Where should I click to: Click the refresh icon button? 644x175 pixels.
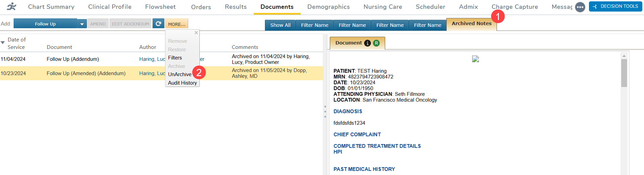[x=158, y=24]
